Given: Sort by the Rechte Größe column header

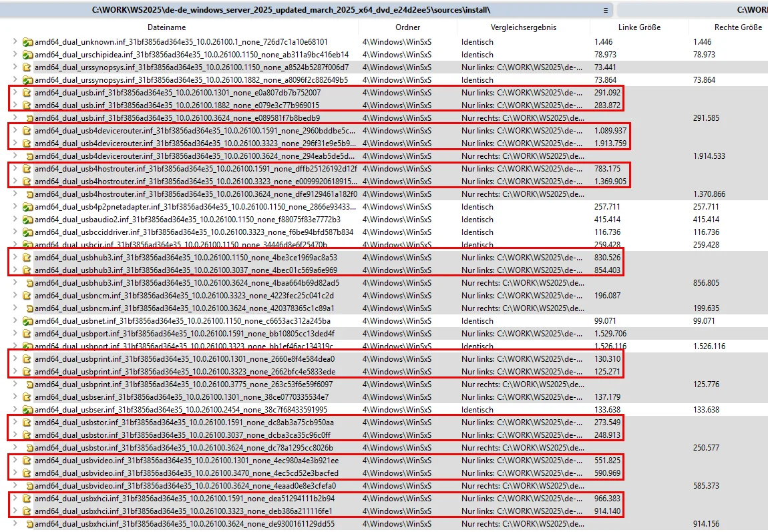Looking at the screenshot, I should click(x=738, y=27).
